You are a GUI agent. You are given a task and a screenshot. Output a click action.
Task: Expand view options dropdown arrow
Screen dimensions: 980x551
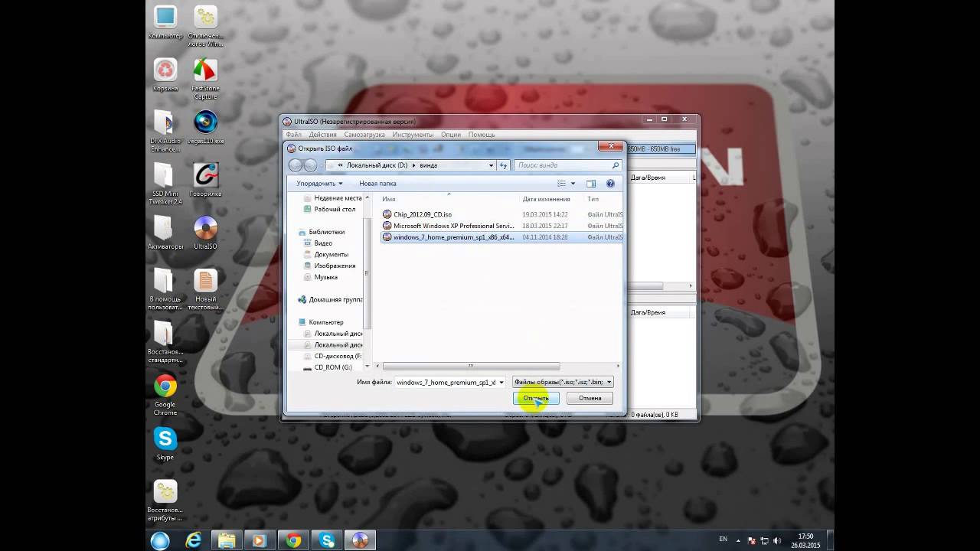[x=573, y=184]
